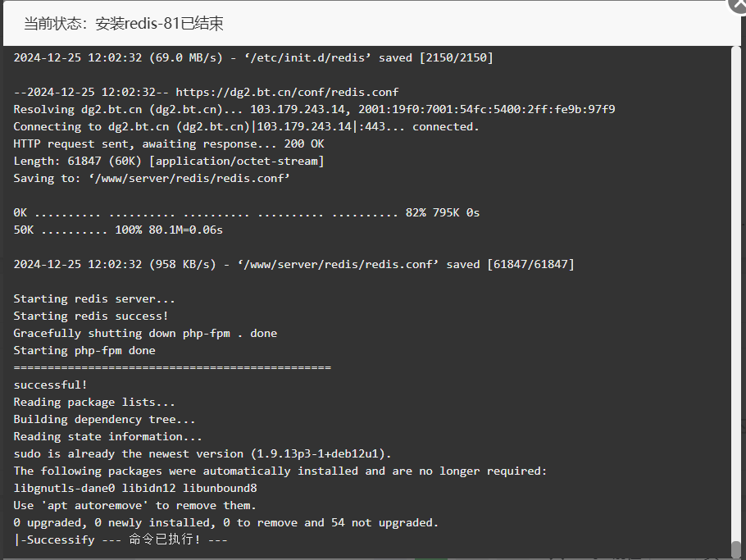This screenshot has width=746, height=560.
Task: Close the redis-81 installation log dialog
Action: [739, 6]
